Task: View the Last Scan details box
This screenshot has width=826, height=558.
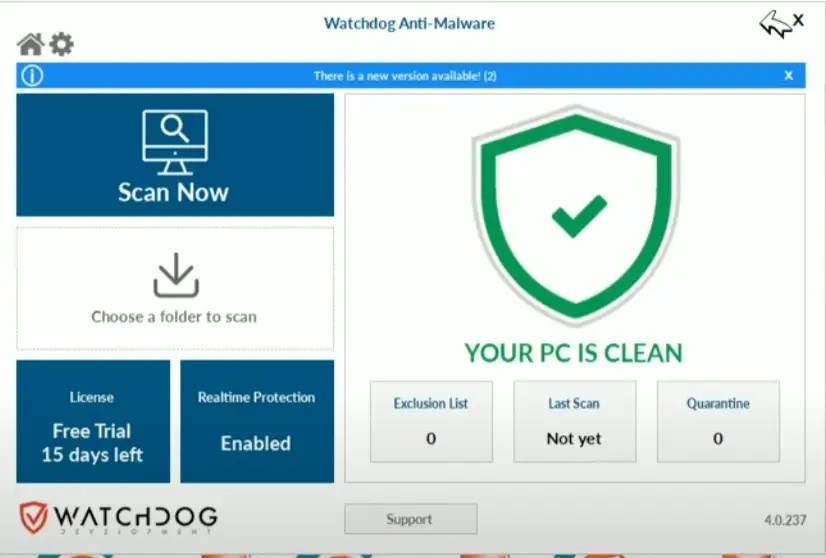Action: (574, 421)
